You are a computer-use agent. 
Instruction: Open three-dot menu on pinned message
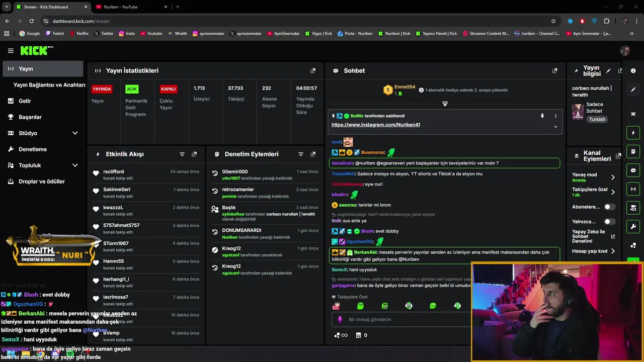pos(555,116)
